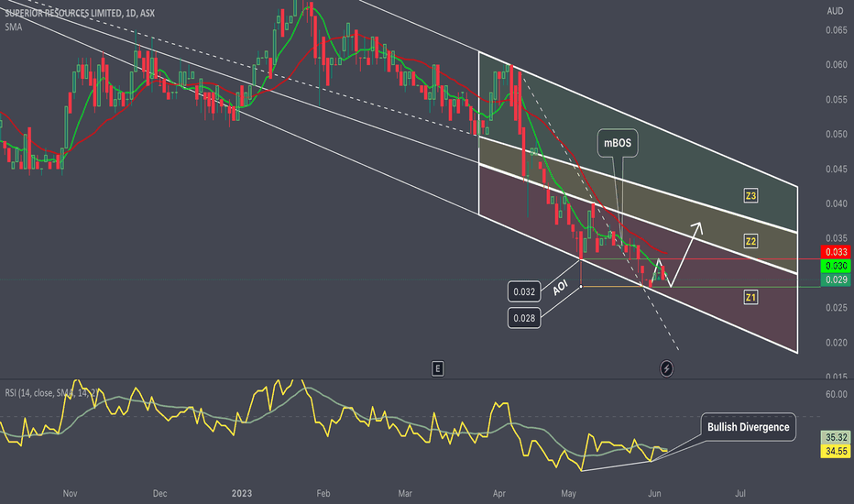Click the yellow 34.55 RSI value tag

point(836,451)
